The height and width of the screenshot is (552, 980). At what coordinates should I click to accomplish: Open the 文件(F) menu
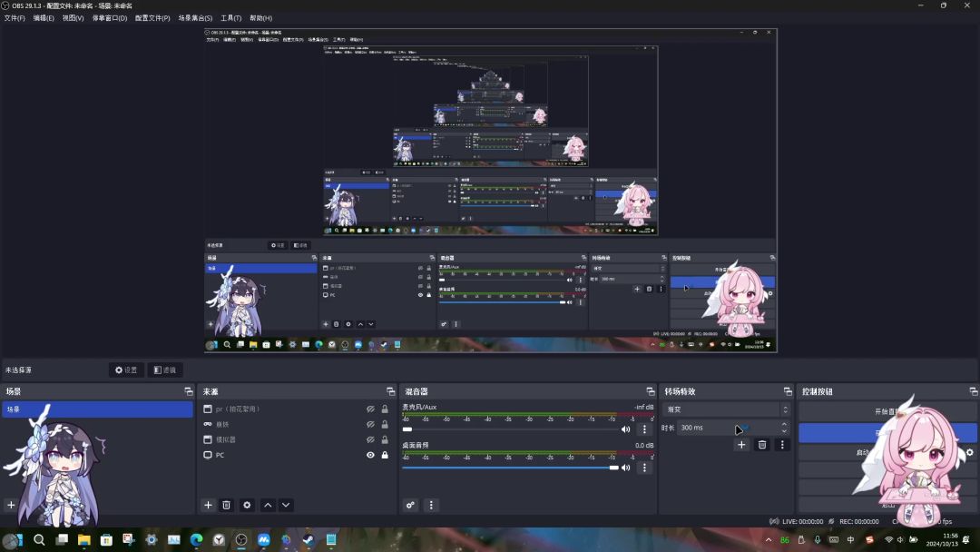(15, 18)
